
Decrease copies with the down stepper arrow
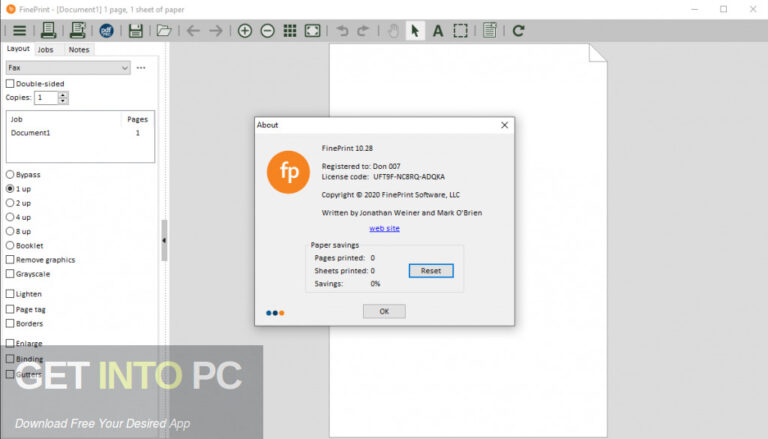point(63,101)
